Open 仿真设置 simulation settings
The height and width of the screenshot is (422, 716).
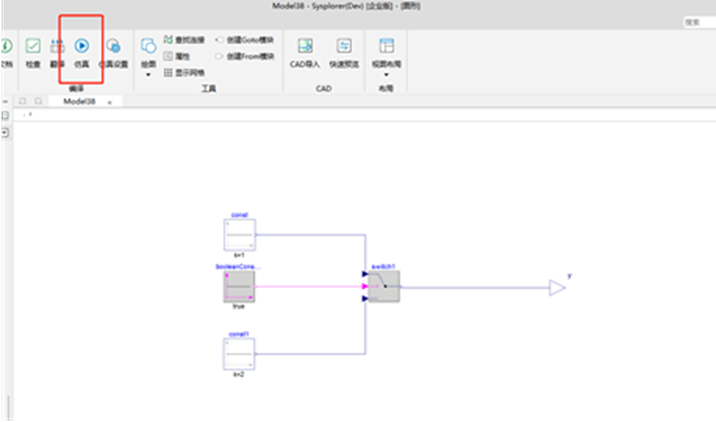113,46
